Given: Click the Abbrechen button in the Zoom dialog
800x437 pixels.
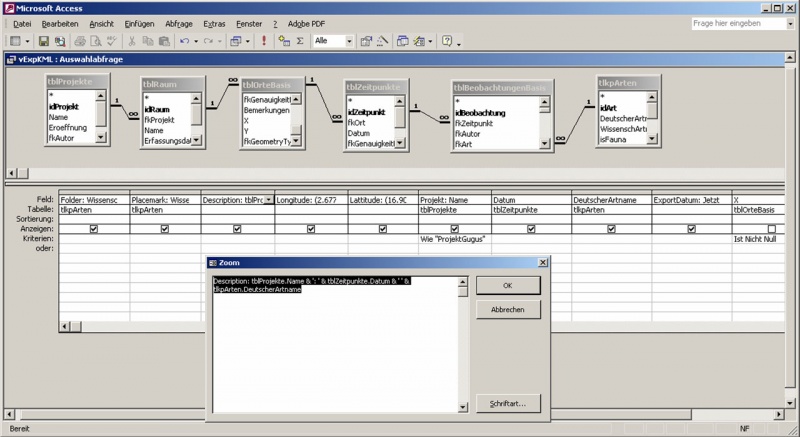Looking at the screenshot, I should 509,310.
